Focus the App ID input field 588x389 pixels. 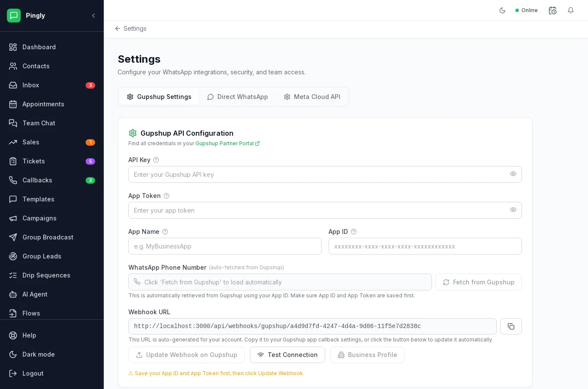(x=425, y=246)
